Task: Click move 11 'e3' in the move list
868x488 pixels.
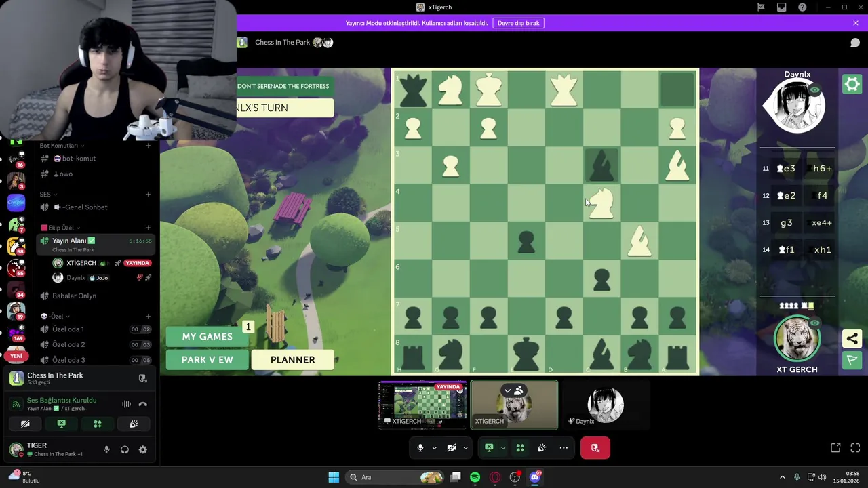Action: click(785, 169)
